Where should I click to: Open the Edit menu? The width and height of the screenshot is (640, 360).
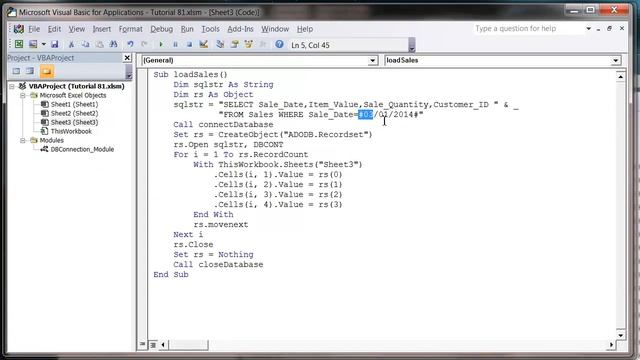pos(54,29)
